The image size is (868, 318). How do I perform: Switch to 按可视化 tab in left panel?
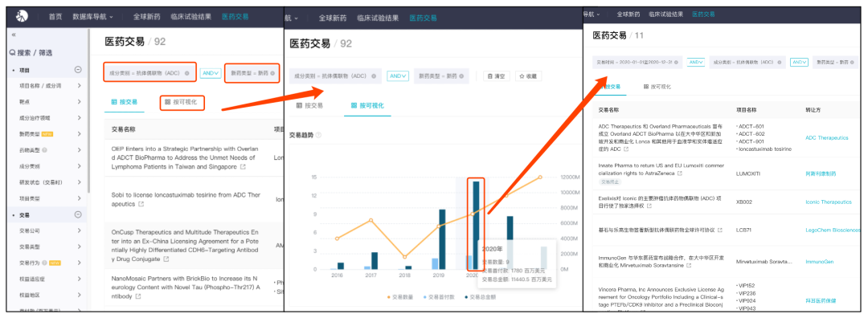pyautogui.click(x=182, y=102)
